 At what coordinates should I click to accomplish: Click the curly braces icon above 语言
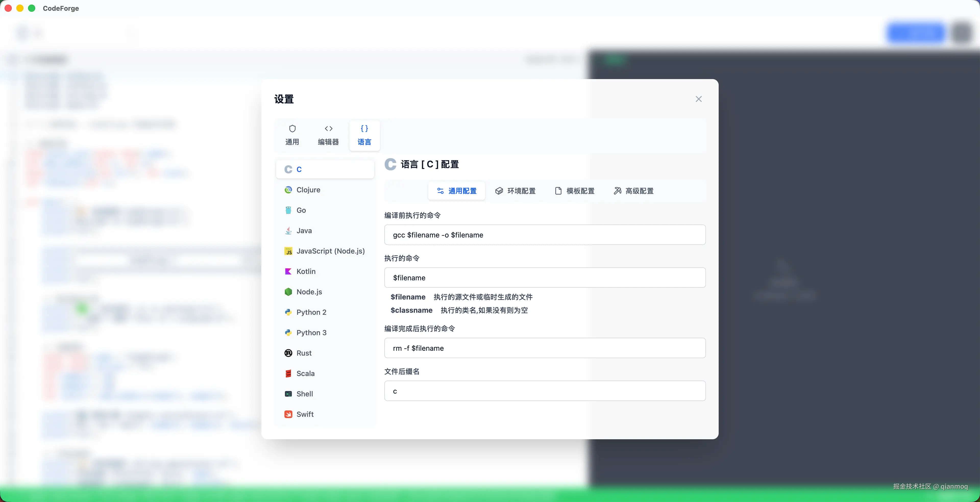[364, 129]
